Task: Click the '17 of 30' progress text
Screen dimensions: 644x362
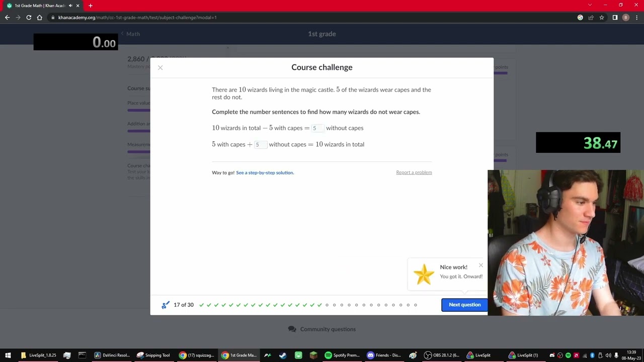Action: tap(184, 305)
